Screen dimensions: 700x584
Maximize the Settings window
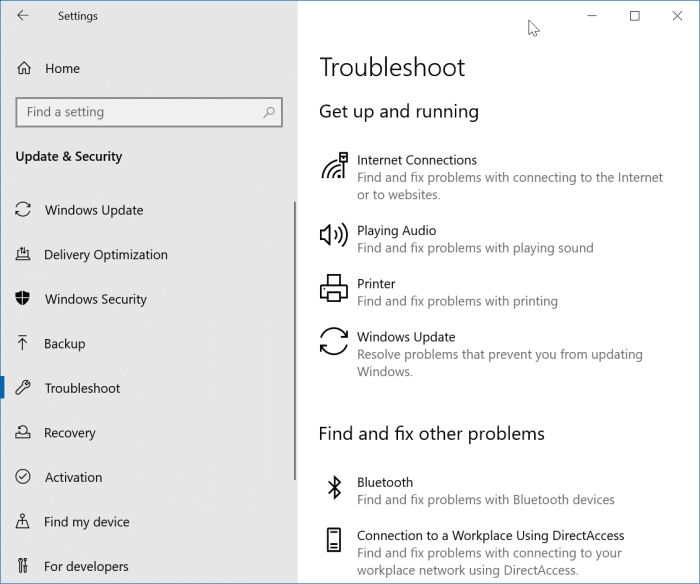tap(634, 16)
